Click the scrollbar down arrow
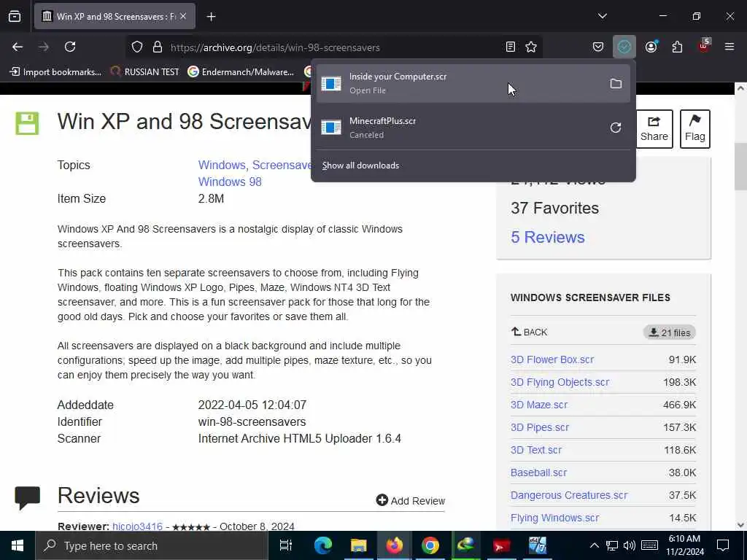The height and width of the screenshot is (560, 747). [740, 525]
